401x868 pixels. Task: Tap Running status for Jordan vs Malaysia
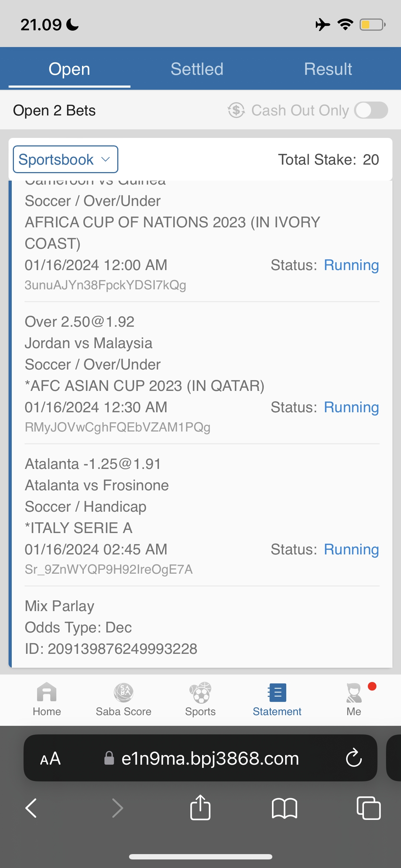351,407
